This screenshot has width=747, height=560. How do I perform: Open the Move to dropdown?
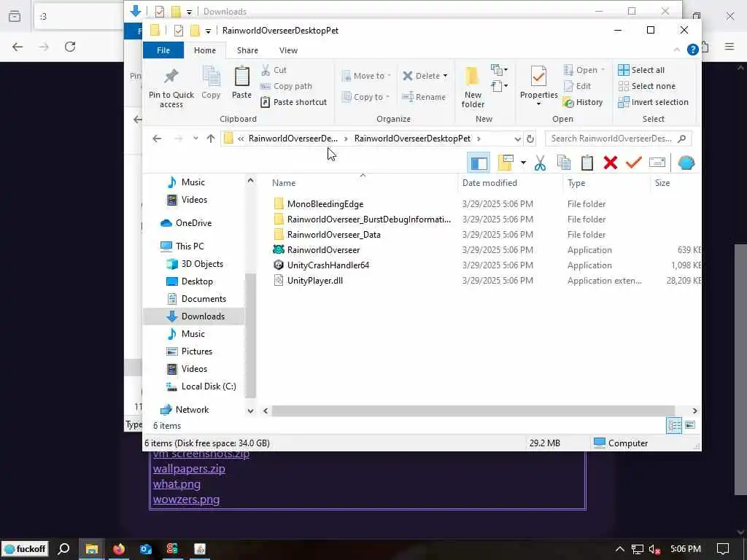point(366,76)
